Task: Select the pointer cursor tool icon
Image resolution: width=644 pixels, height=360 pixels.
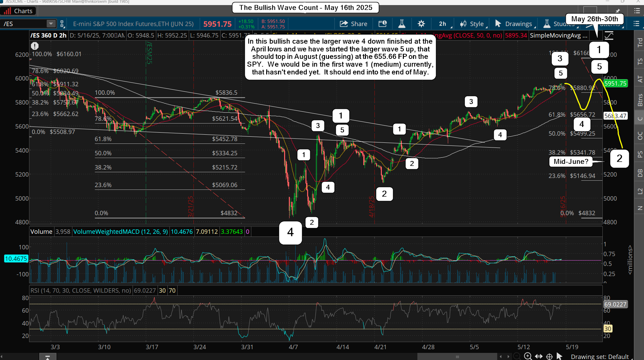Action: (559, 356)
